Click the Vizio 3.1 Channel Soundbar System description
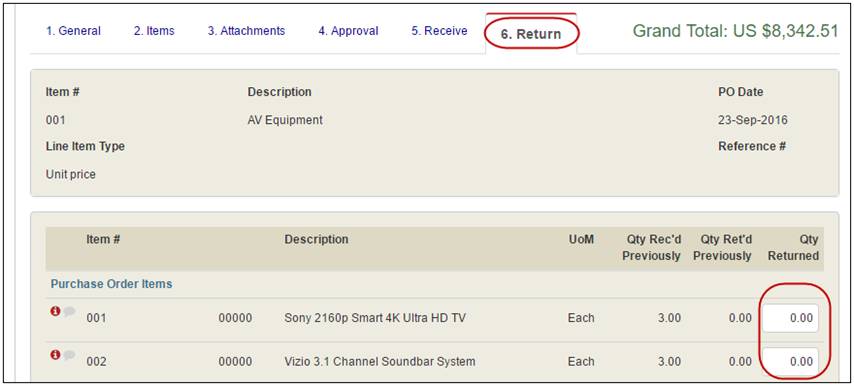The height and width of the screenshot is (386, 854). click(380, 362)
